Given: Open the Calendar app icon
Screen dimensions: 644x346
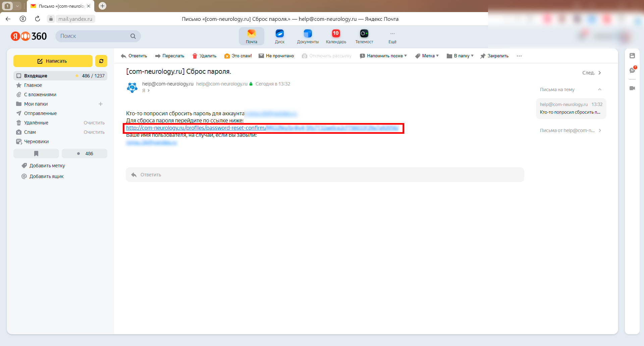Looking at the screenshot, I should (336, 34).
